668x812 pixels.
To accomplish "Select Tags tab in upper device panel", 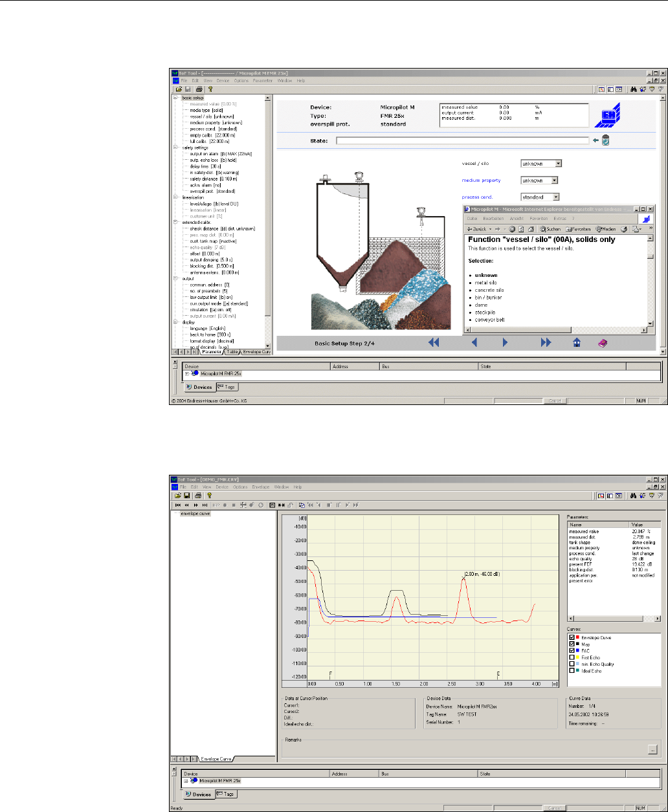I will pos(227,386).
